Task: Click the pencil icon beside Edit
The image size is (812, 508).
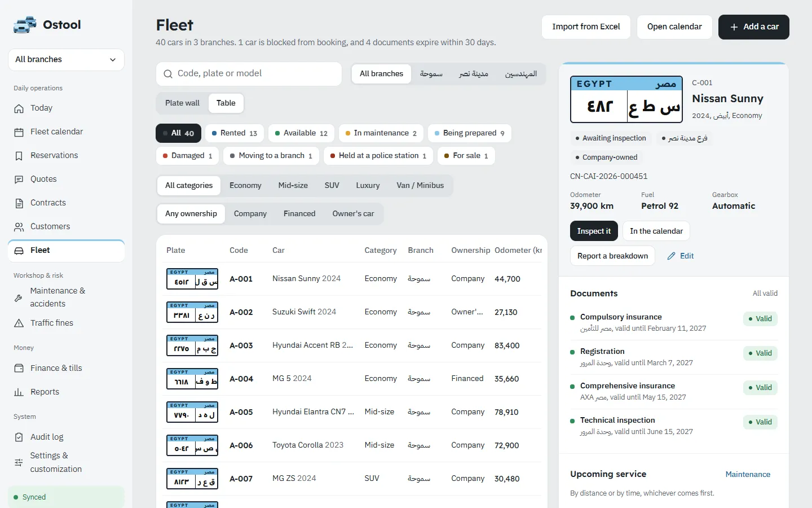Action: click(x=671, y=256)
